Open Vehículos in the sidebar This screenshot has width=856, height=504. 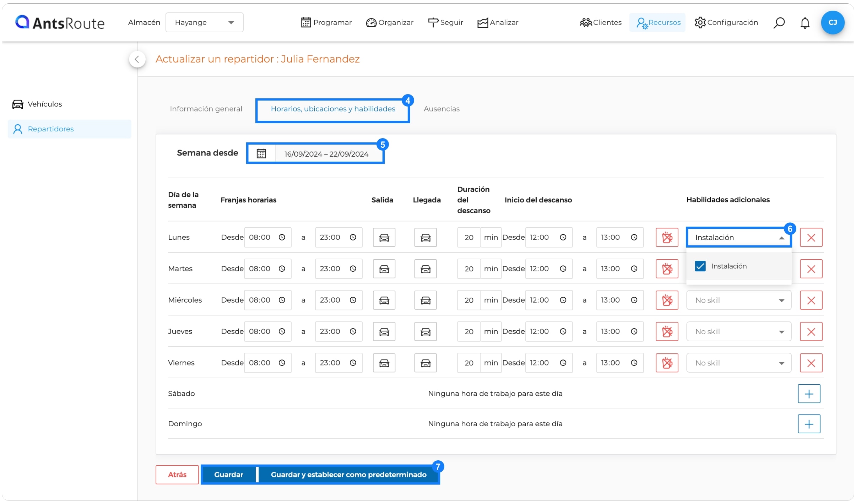(x=70, y=104)
